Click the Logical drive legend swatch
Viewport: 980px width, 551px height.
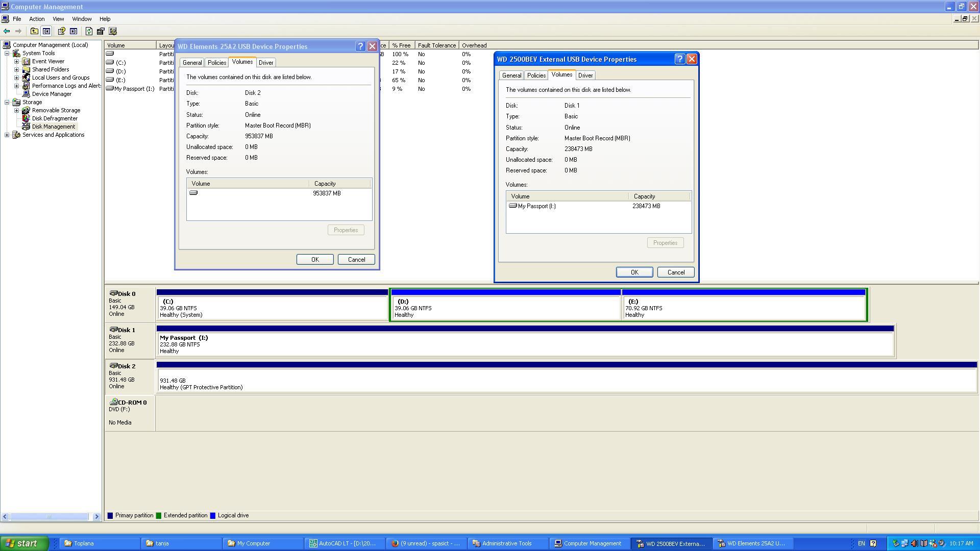tap(213, 516)
